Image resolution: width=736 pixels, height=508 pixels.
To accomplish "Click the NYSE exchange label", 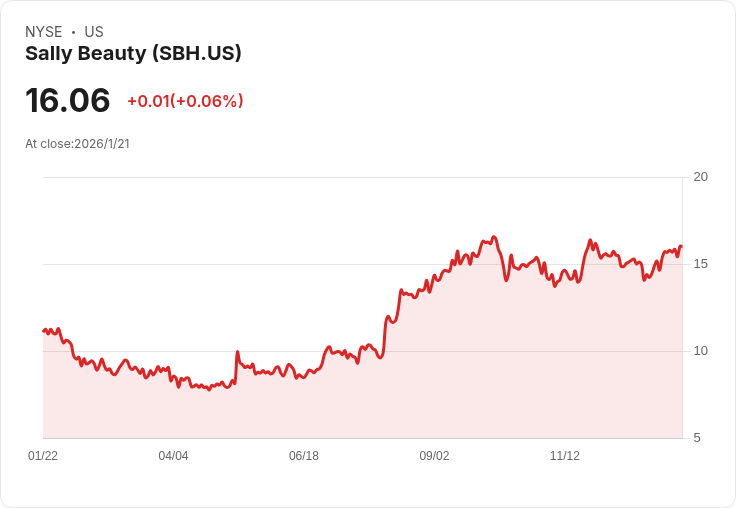I will [44, 32].
